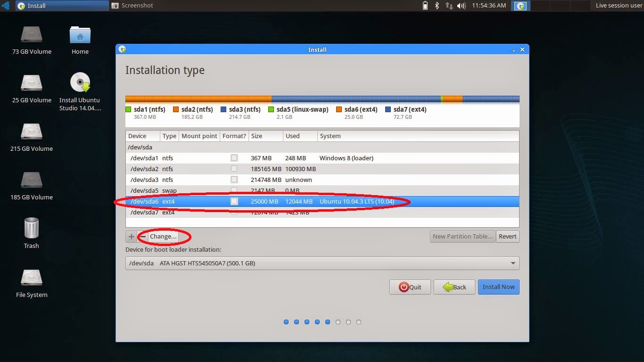Sort by the Size column header

(266, 136)
